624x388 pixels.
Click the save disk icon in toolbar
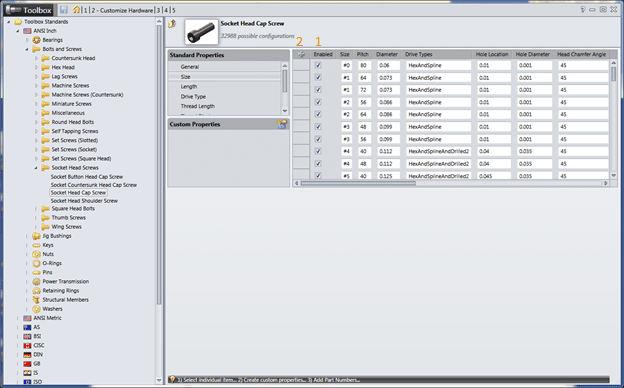[64, 10]
